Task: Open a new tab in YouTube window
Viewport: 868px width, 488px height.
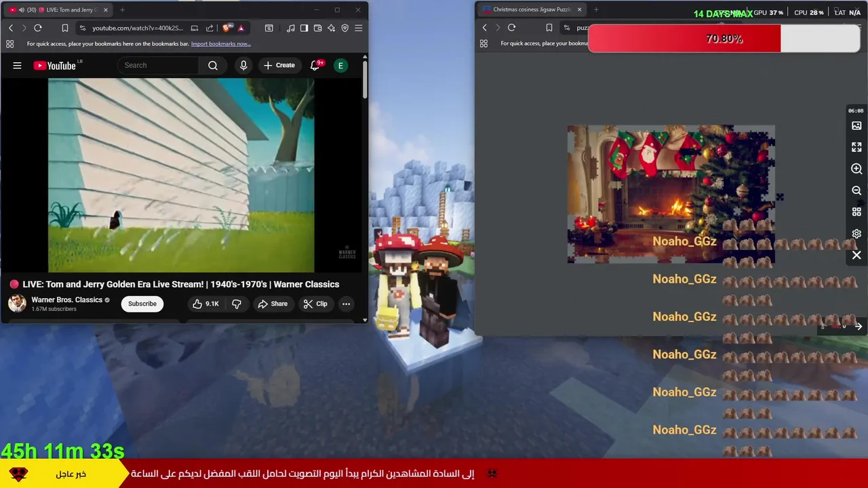Action: (x=123, y=10)
